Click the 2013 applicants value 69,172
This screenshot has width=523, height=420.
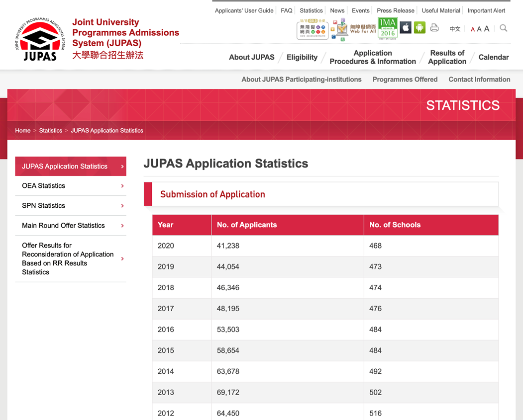[x=228, y=393]
